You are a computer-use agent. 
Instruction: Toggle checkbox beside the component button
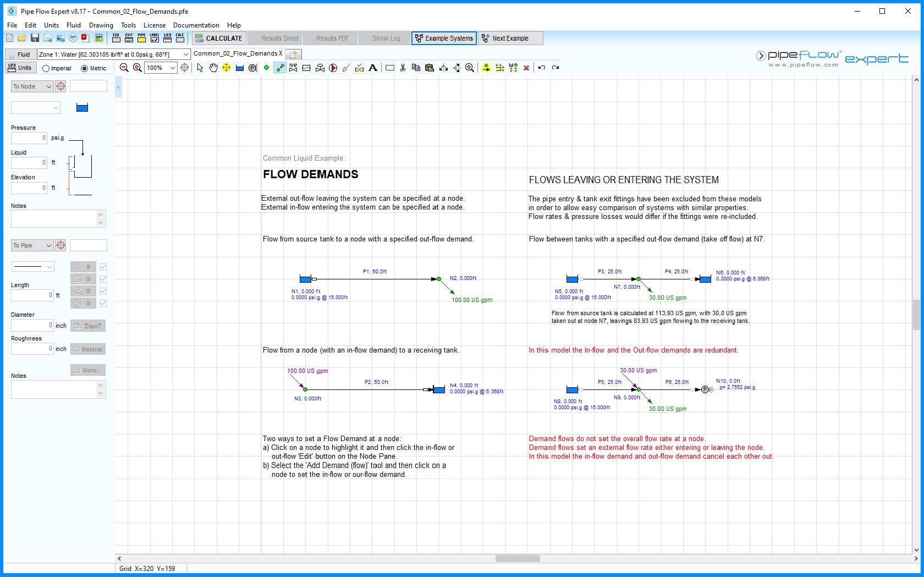tap(103, 279)
